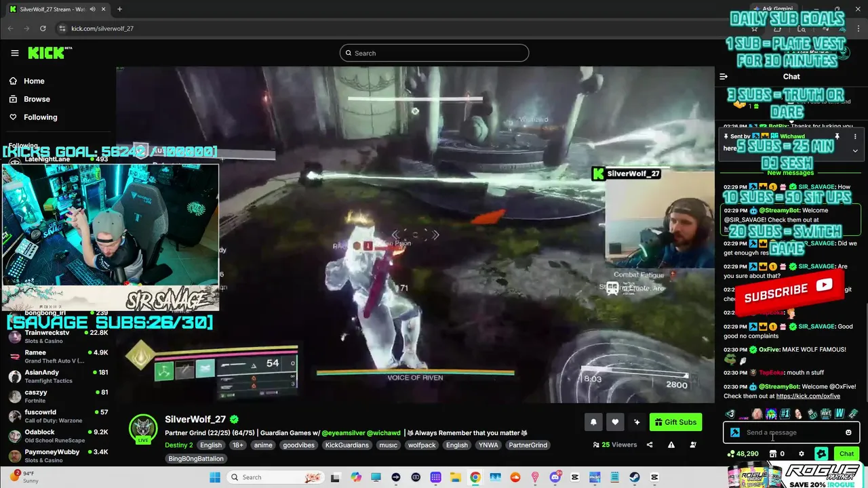Click the Send a message field
Viewport: 868px width, 488px height.
pos(791,432)
